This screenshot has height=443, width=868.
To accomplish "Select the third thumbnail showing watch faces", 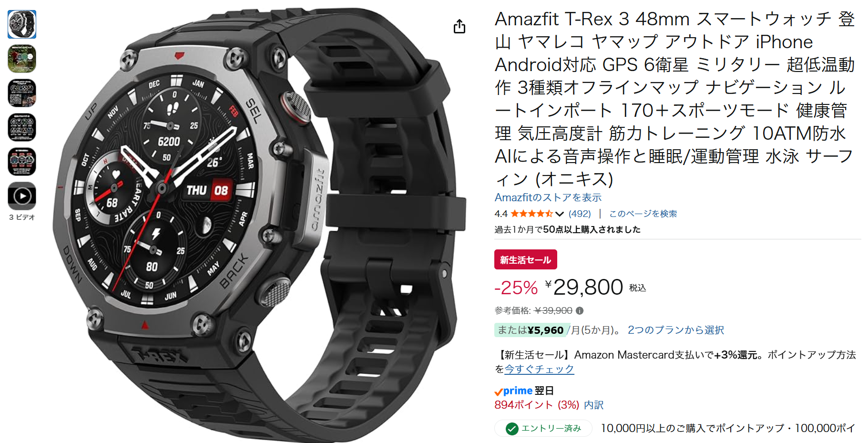I will click(22, 93).
